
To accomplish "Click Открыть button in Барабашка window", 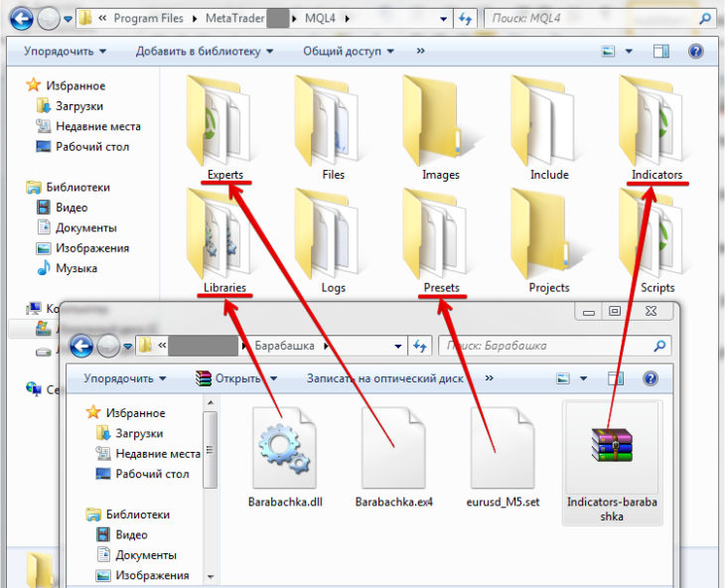I will tap(228, 378).
